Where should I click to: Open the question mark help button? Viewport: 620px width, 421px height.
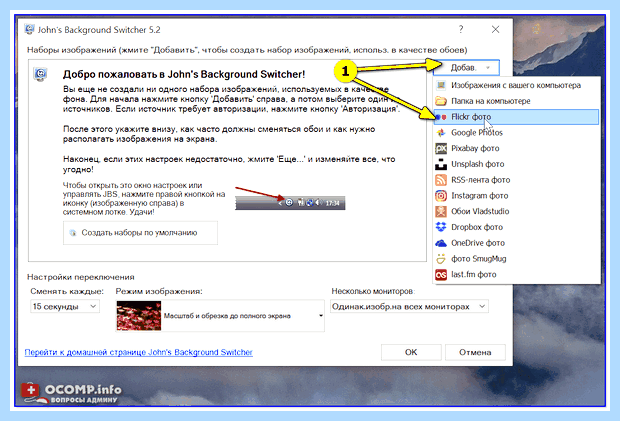461,29
